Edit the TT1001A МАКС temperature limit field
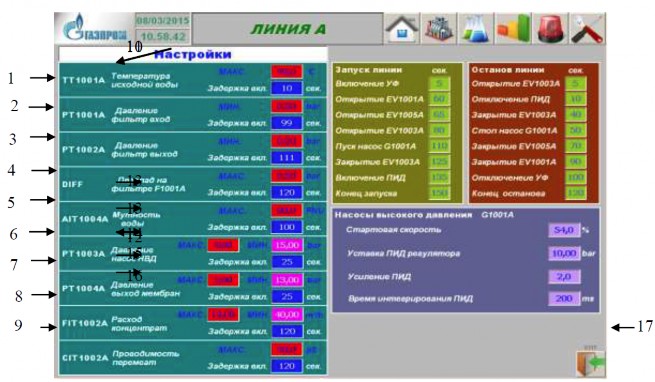655x382 pixels. (286, 71)
